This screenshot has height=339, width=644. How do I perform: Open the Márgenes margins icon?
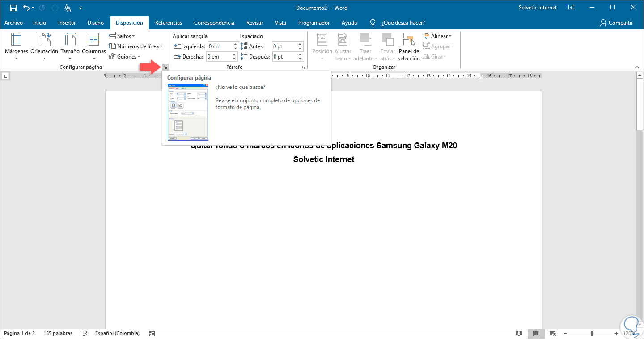click(16, 40)
